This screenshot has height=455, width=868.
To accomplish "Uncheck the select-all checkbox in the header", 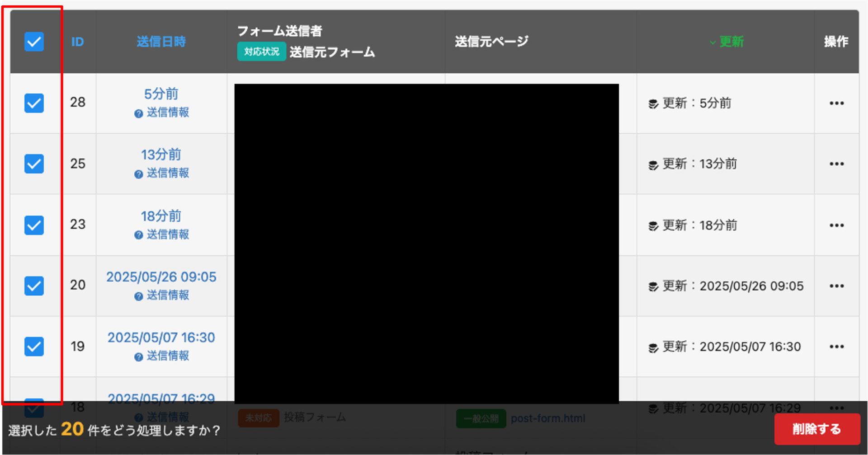I will click(34, 41).
